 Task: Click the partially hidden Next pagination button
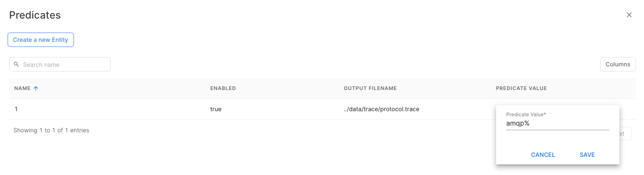click(x=625, y=134)
